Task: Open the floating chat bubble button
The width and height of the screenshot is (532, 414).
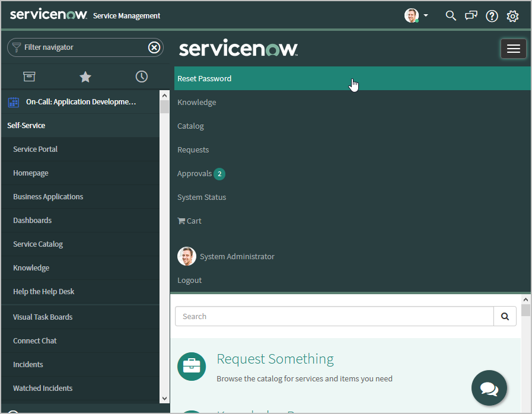Action: click(x=489, y=388)
